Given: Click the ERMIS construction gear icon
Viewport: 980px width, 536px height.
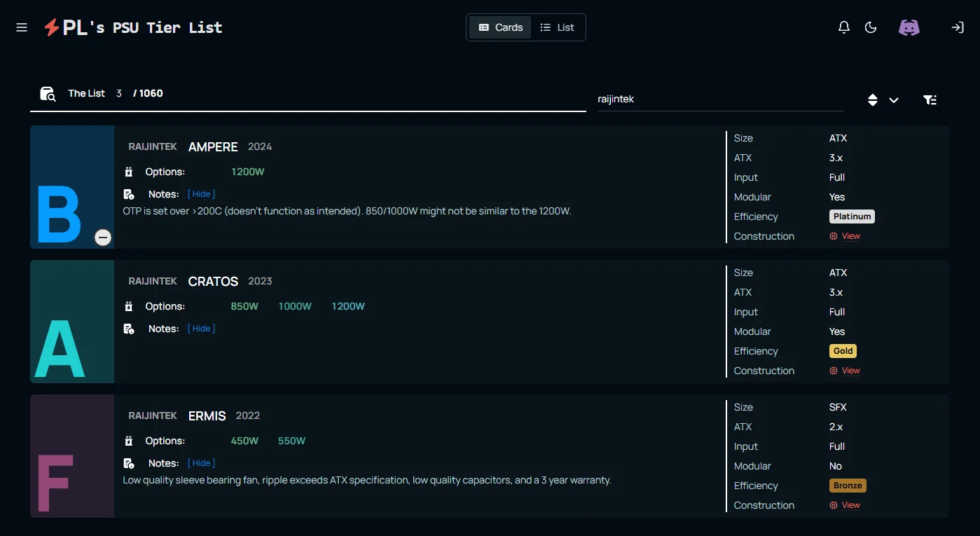Looking at the screenshot, I should tap(834, 505).
